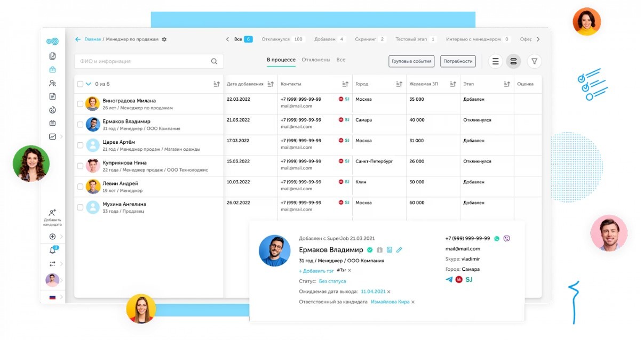Check the box for Виноградова Милана
This screenshot has width=644, height=340.
point(80,104)
